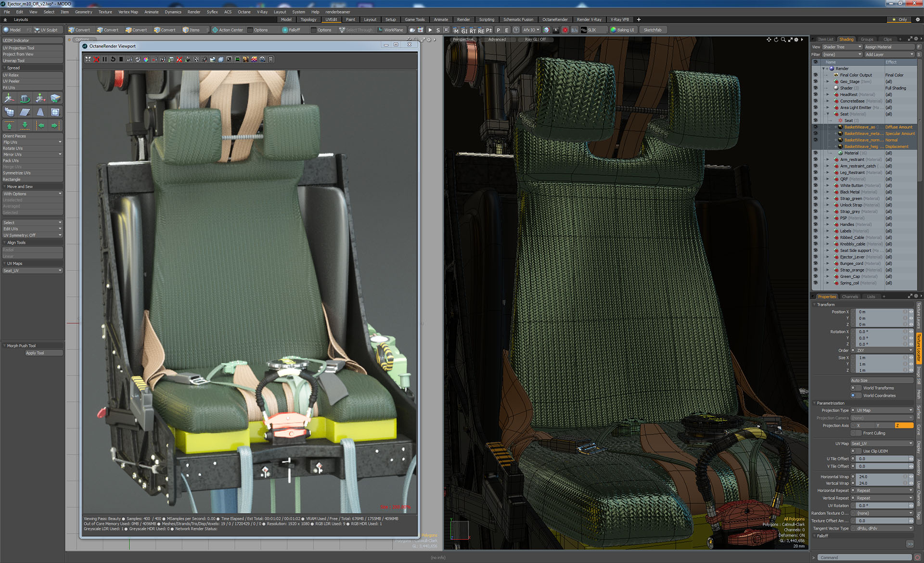Open the Texture menu

(x=105, y=12)
